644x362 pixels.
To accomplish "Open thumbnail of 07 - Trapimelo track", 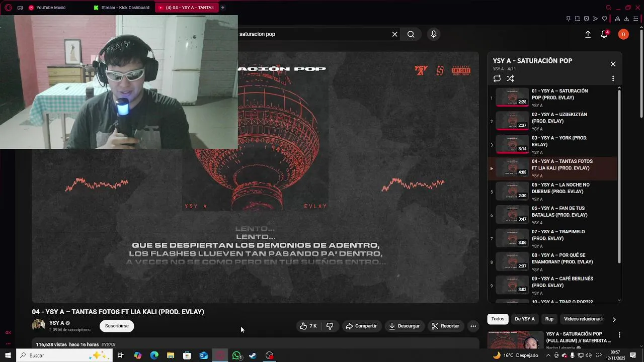I will pos(512,238).
